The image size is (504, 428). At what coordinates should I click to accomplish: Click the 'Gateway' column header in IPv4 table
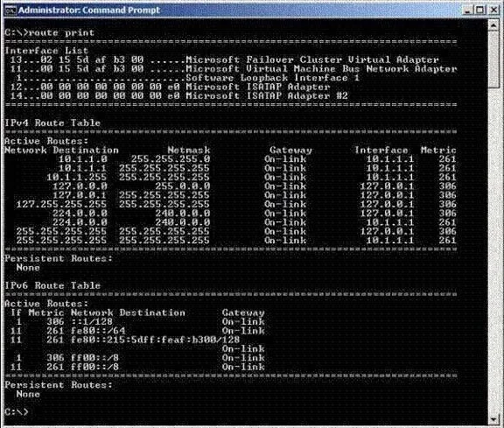click(290, 151)
